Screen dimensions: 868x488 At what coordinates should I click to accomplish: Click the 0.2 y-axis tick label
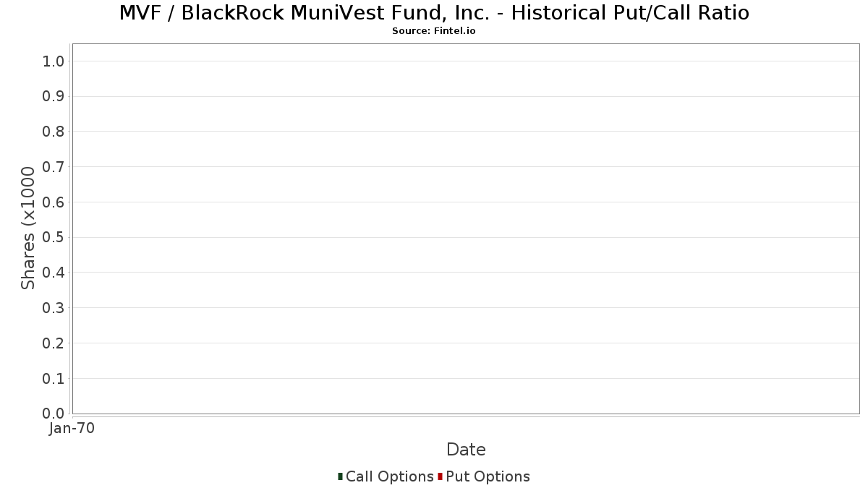click(x=54, y=343)
